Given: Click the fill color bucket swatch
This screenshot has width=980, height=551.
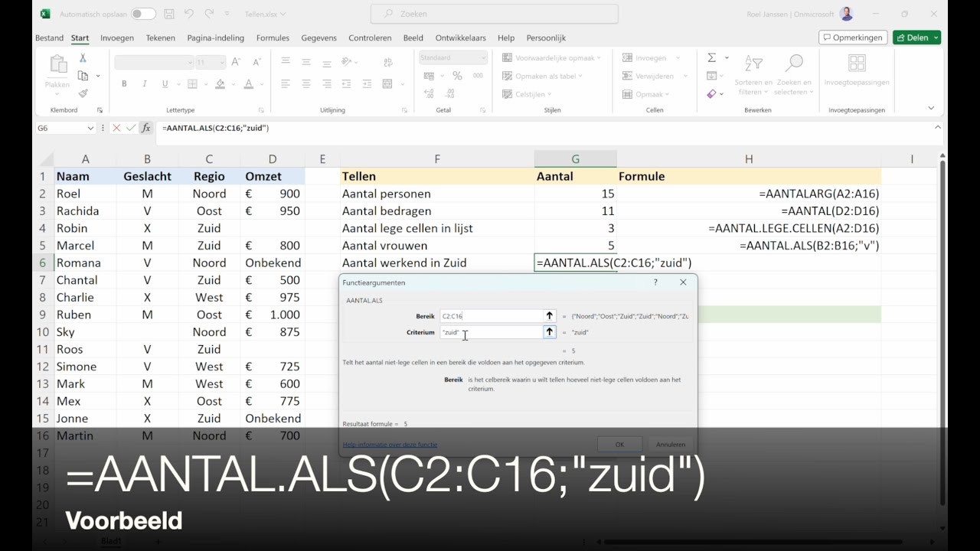Looking at the screenshot, I should pyautogui.click(x=220, y=84).
